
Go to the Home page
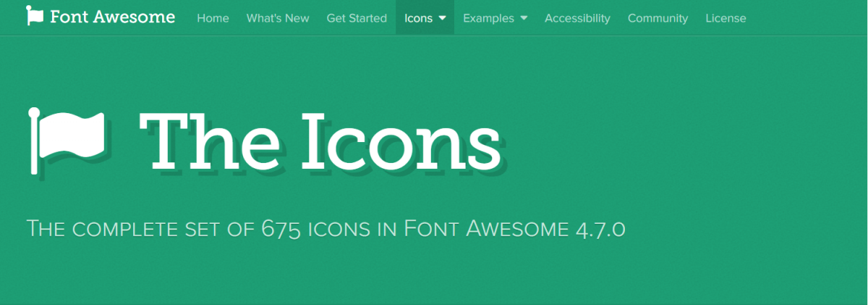[x=213, y=18]
